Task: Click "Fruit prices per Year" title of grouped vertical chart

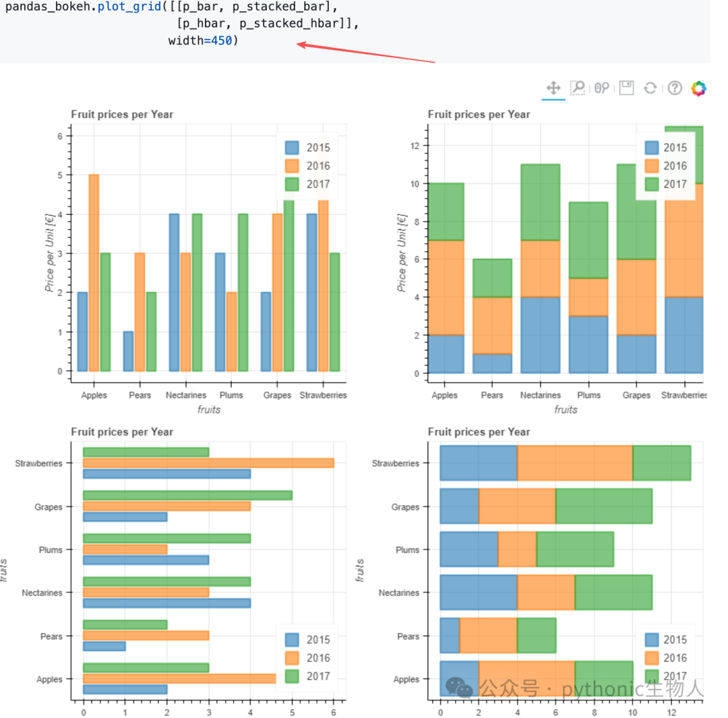Action: pyautogui.click(x=122, y=114)
